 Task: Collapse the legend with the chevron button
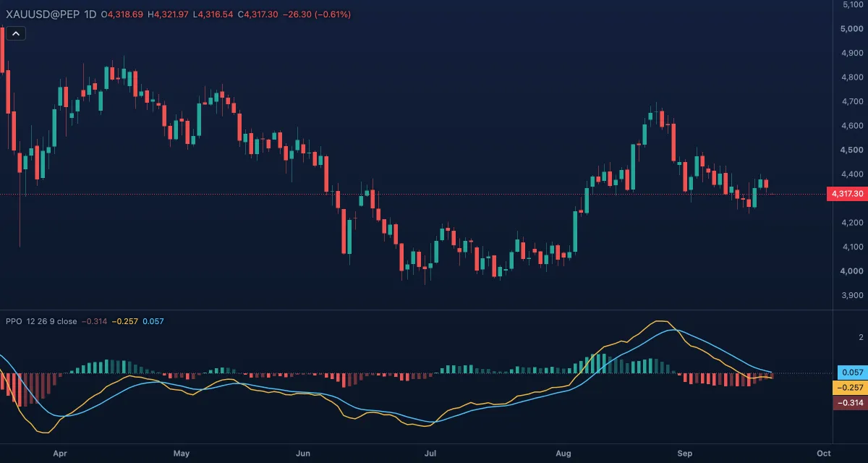tap(16, 33)
